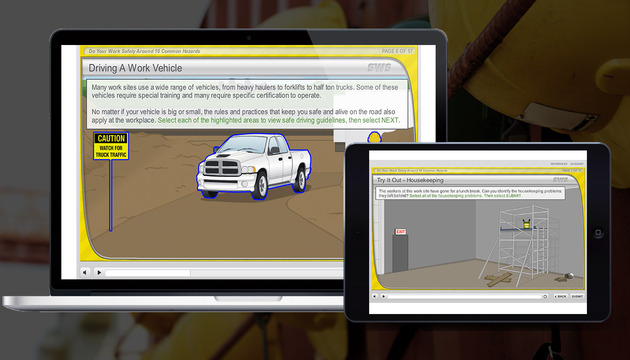Select the highlighted yellow hard hat worker

[374, 137]
